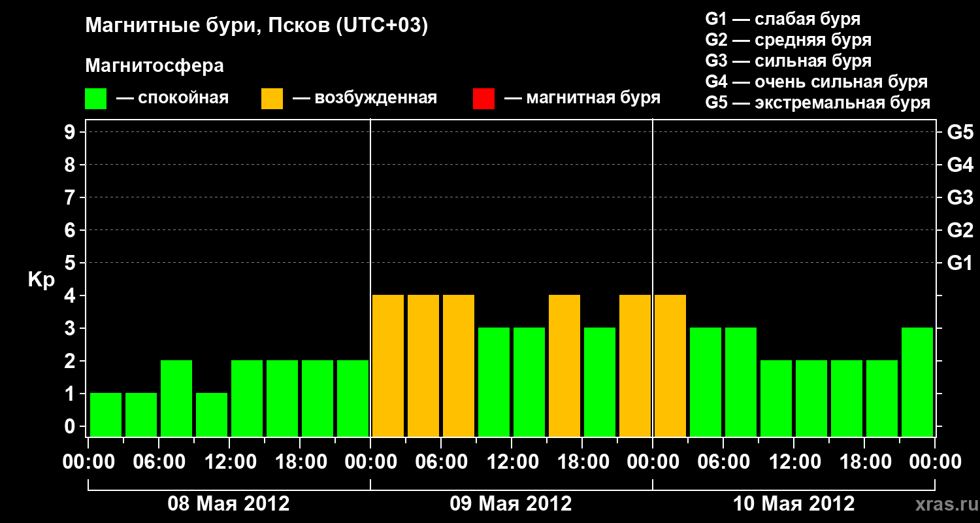980x523 pixels.
Task: Click the '— спокойная' legend label
Action: 172,98
